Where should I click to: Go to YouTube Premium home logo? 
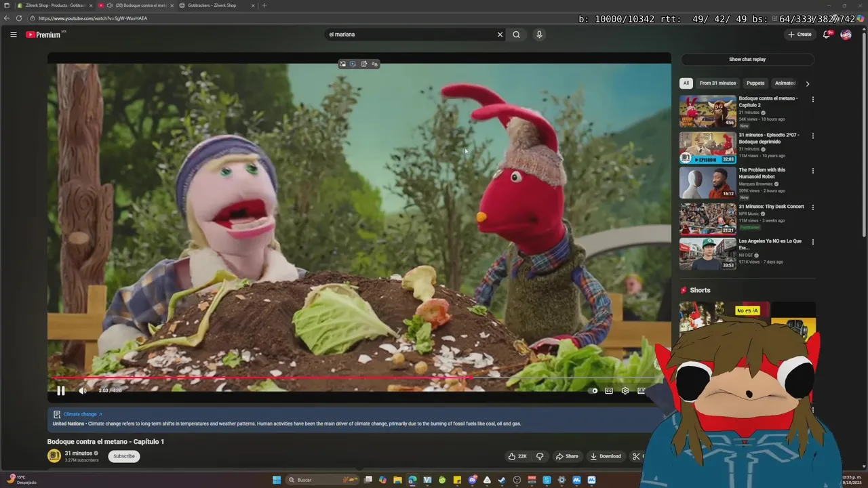coord(43,35)
